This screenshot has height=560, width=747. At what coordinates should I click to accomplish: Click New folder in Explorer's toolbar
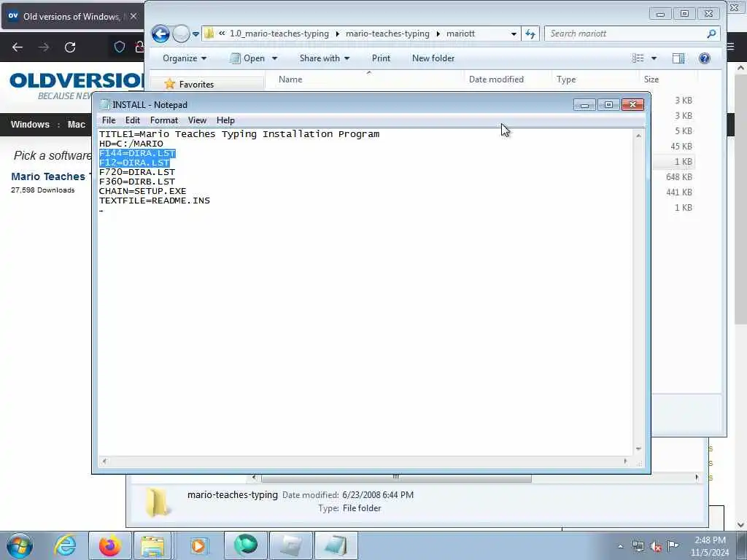coord(433,58)
